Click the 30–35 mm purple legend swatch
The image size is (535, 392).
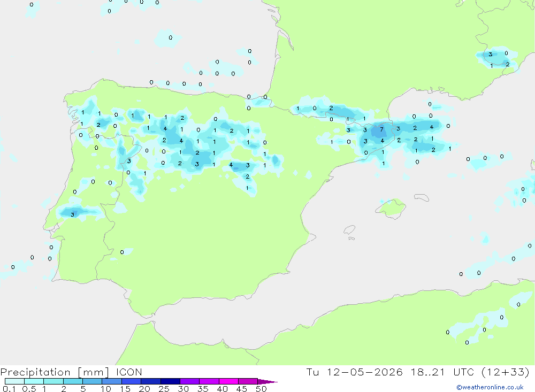click(x=190, y=381)
